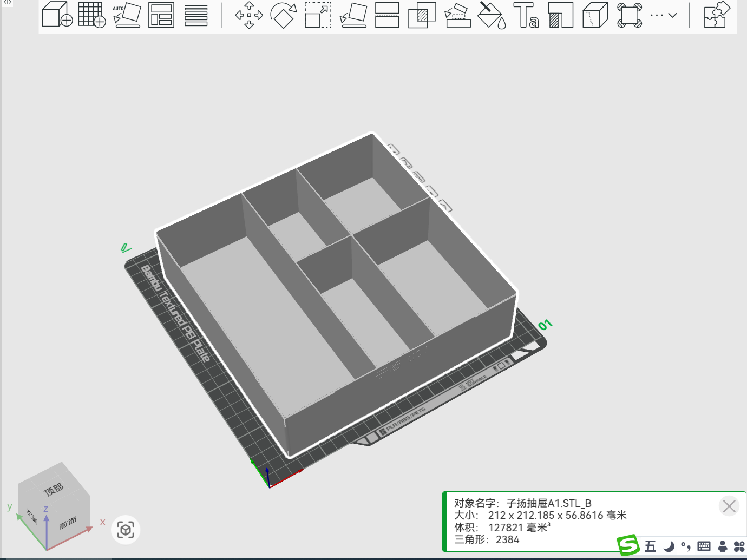
Task: Toggle the moon icon in the IME bar
Action: [x=669, y=546]
